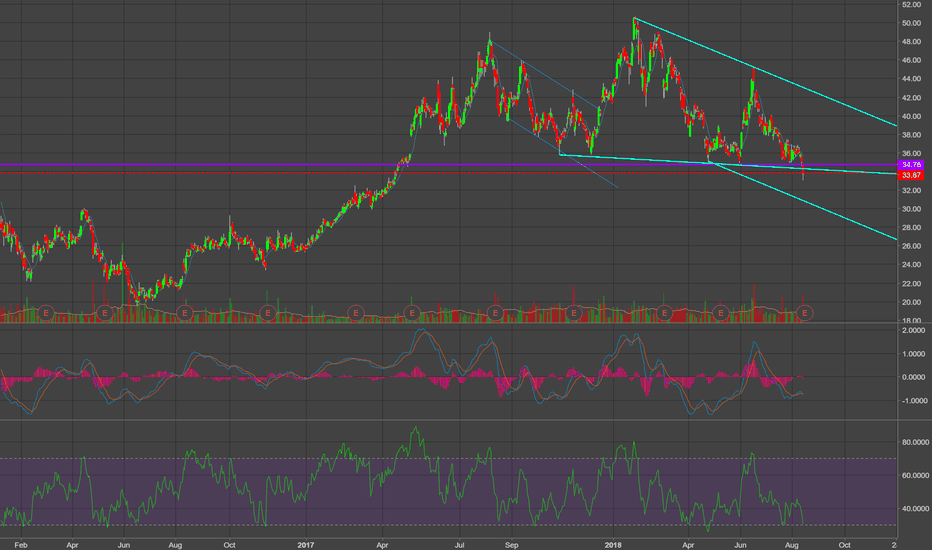Open the earnings marker dated March 2018
Screen dimensions: 932x550
tap(664, 312)
